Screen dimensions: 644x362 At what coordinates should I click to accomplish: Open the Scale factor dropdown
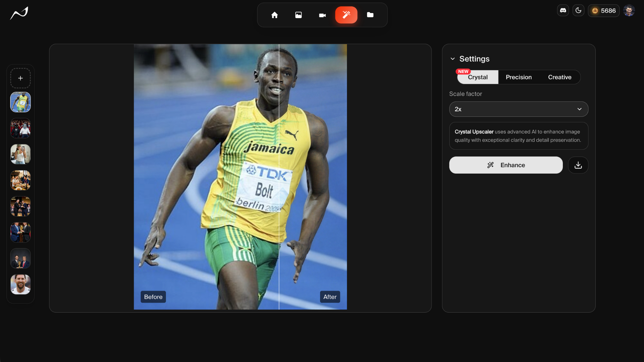[x=519, y=109]
